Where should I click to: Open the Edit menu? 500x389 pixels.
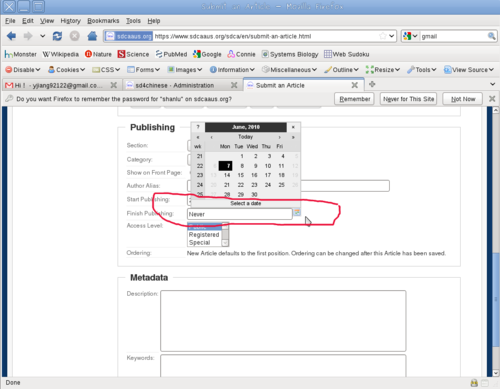(x=28, y=21)
